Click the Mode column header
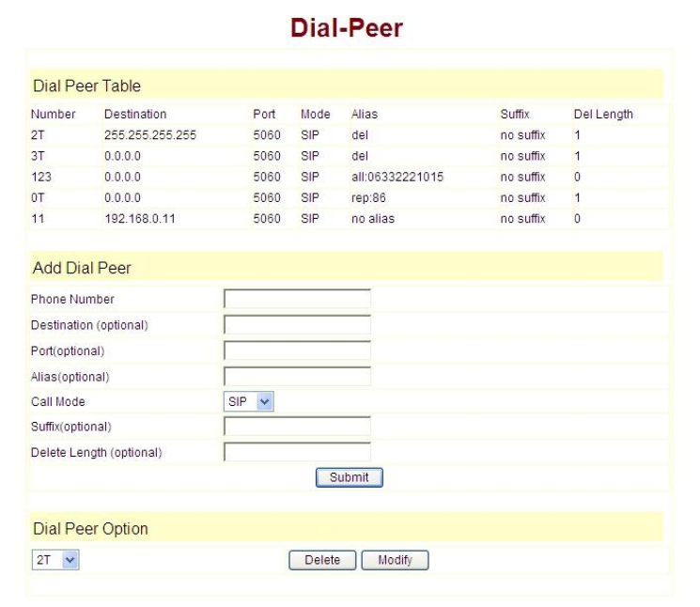Image resolution: width=700 pixels, height=607 pixels. tap(315, 114)
